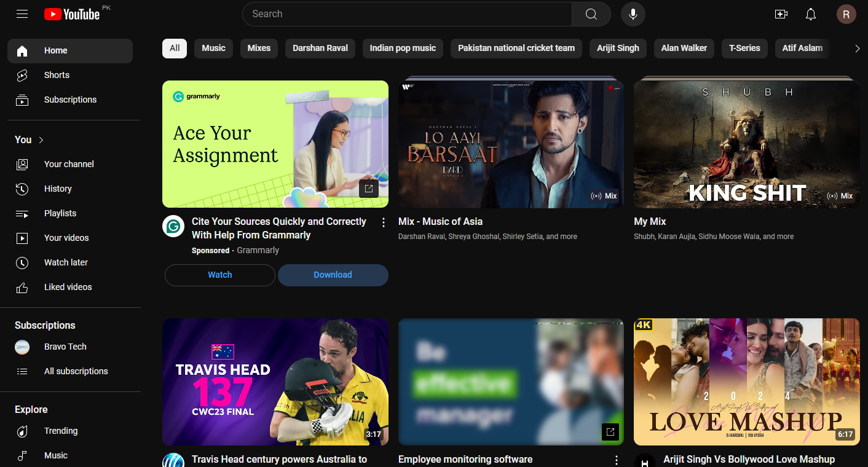The image size is (868, 467).
Task: Filter by Darshan Raval chip
Action: click(x=320, y=49)
